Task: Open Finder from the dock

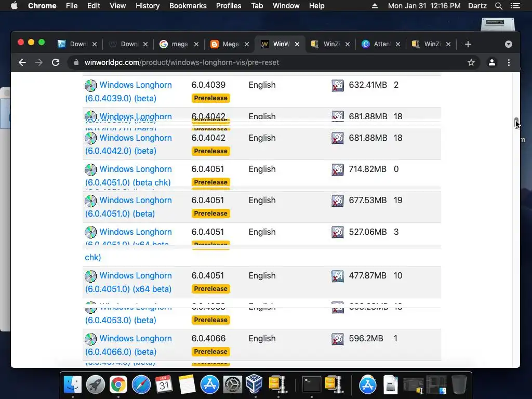Action: [73, 384]
